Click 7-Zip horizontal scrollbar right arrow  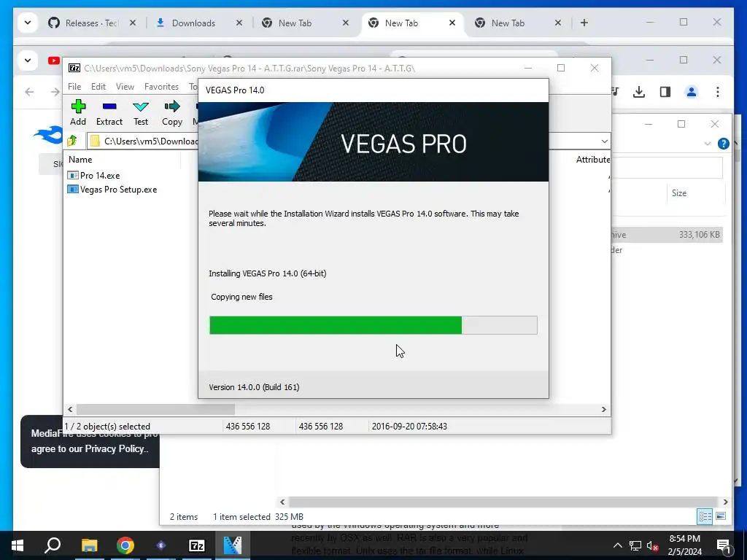pyautogui.click(x=603, y=410)
